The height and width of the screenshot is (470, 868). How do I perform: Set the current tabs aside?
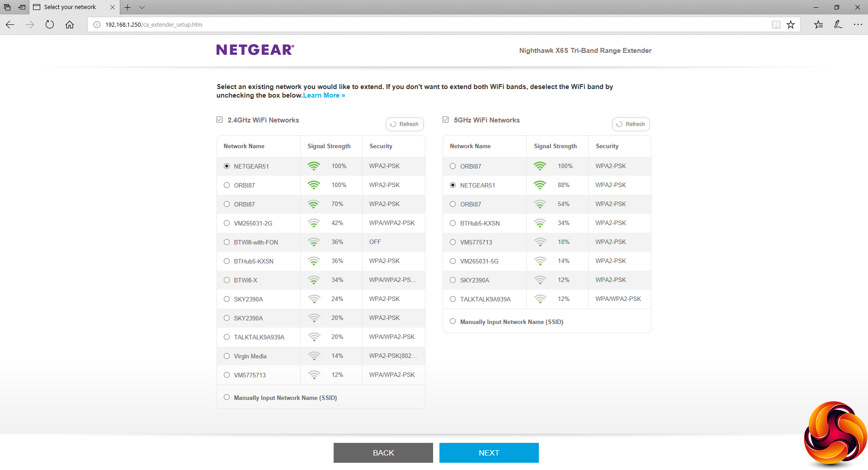(22, 7)
